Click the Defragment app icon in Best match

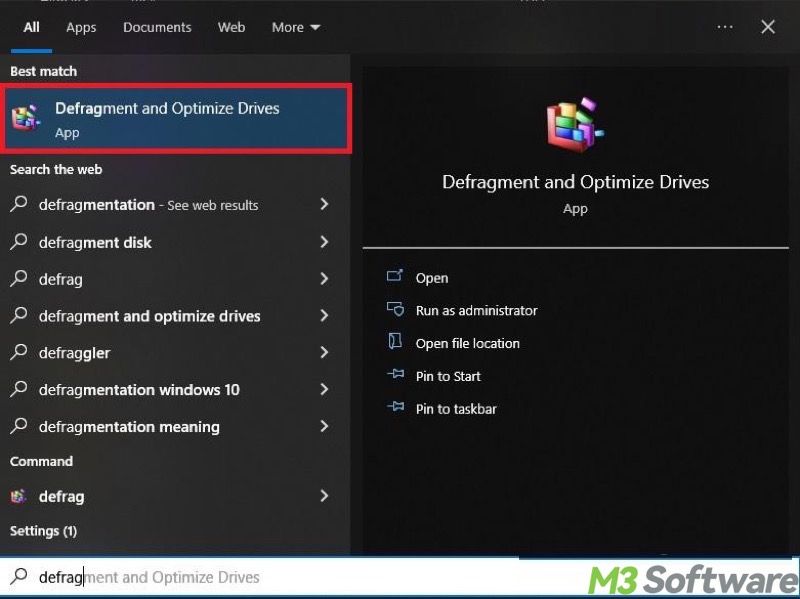point(26,119)
